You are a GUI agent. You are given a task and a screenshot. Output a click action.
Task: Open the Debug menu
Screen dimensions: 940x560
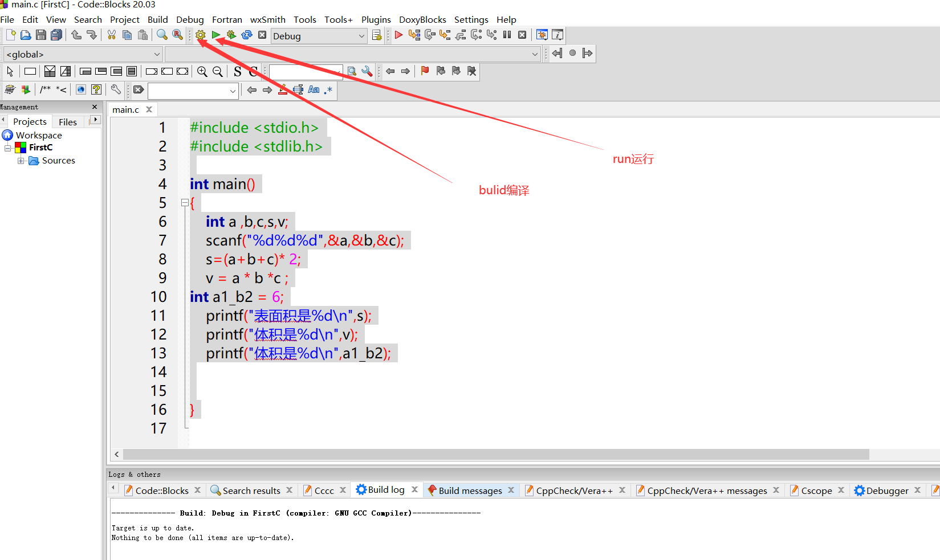click(190, 19)
